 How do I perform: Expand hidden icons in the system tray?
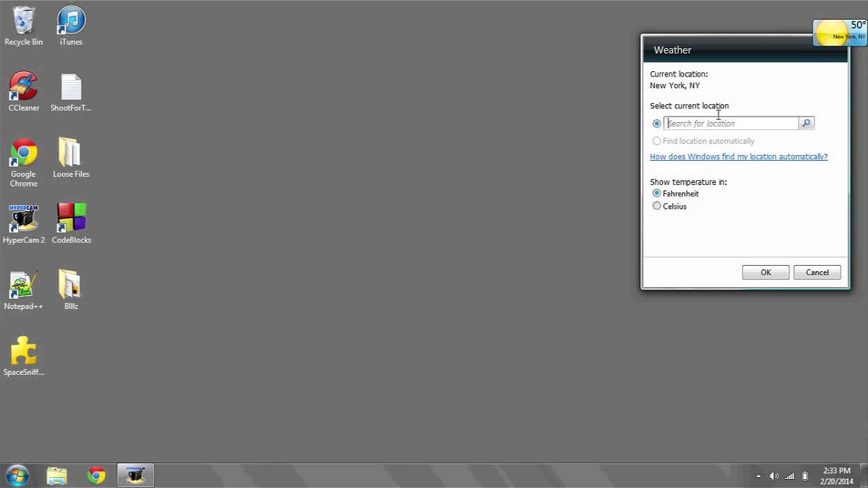pos(759,475)
